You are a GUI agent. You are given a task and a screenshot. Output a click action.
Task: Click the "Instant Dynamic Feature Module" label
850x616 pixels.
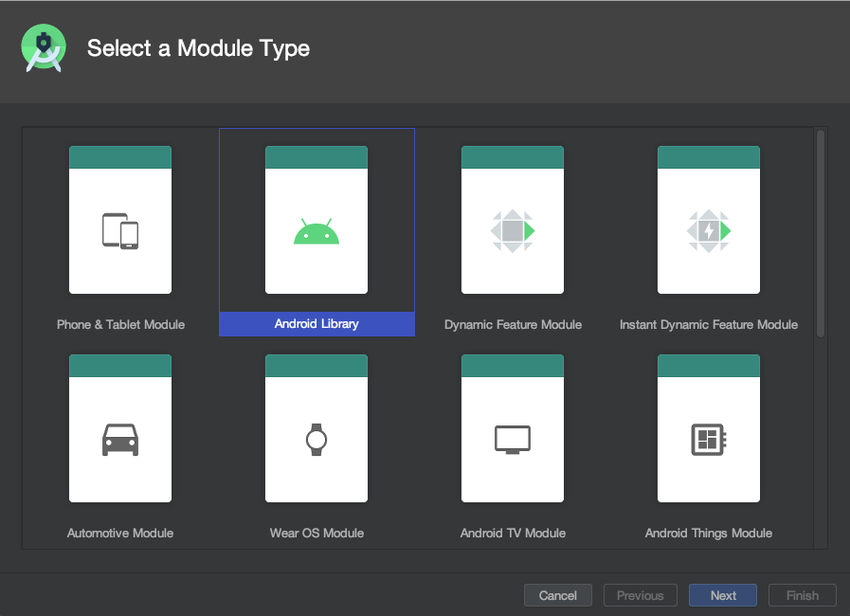tap(709, 324)
